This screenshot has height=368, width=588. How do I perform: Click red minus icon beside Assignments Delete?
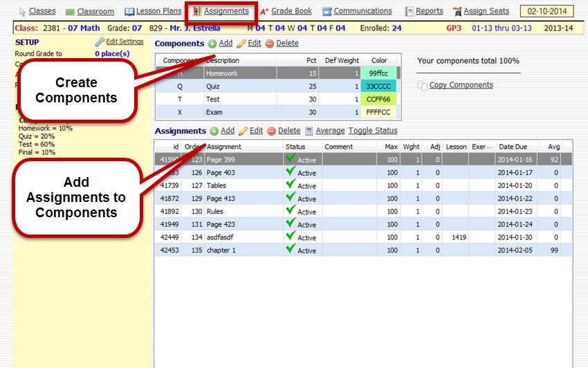(271, 131)
